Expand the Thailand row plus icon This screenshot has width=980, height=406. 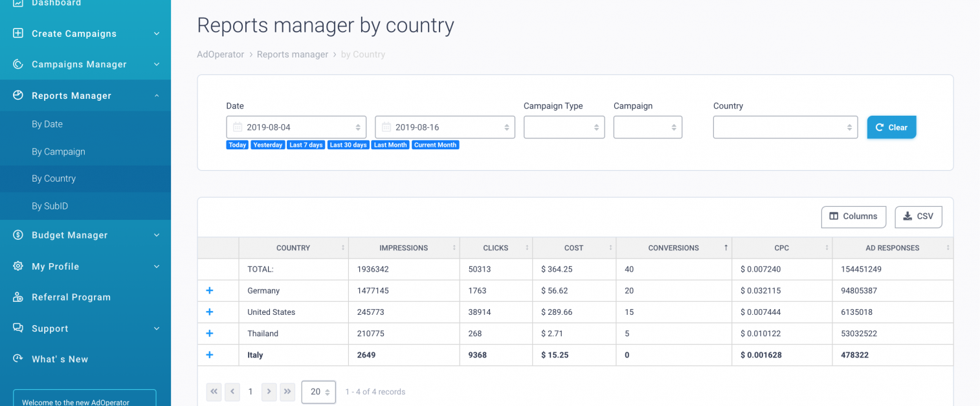point(209,333)
